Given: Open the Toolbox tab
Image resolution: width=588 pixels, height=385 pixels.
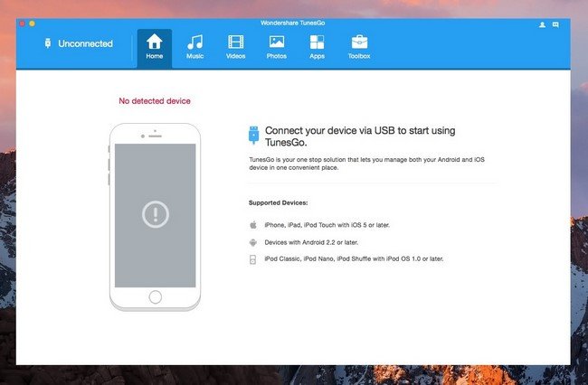Looking at the screenshot, I should (359, 48).
